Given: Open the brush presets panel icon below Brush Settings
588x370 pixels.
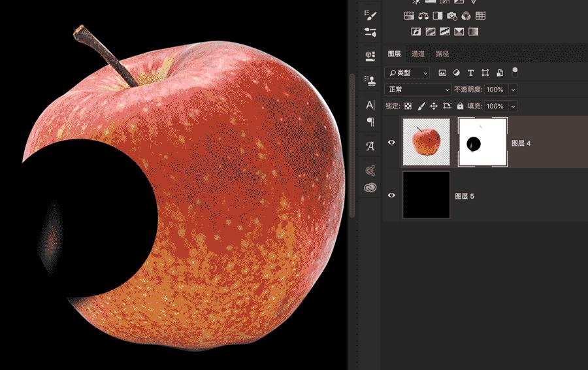Looking at the screenshot, I should (x=370, y=32).
